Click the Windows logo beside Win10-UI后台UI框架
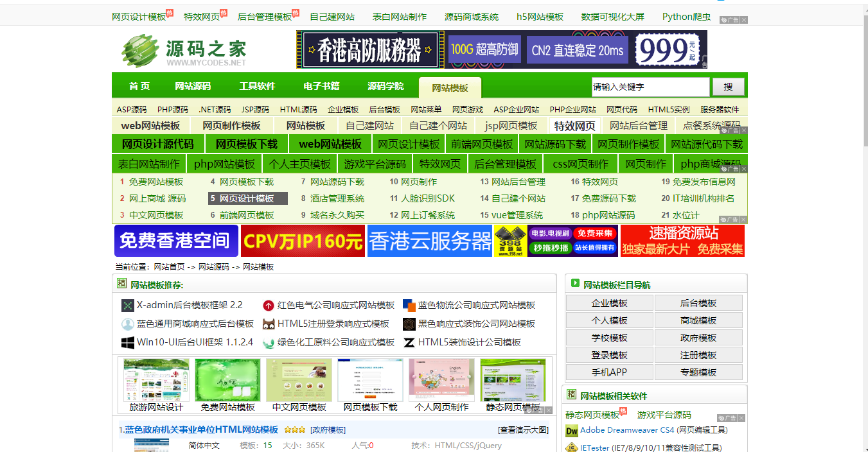 tap(127, 343)
